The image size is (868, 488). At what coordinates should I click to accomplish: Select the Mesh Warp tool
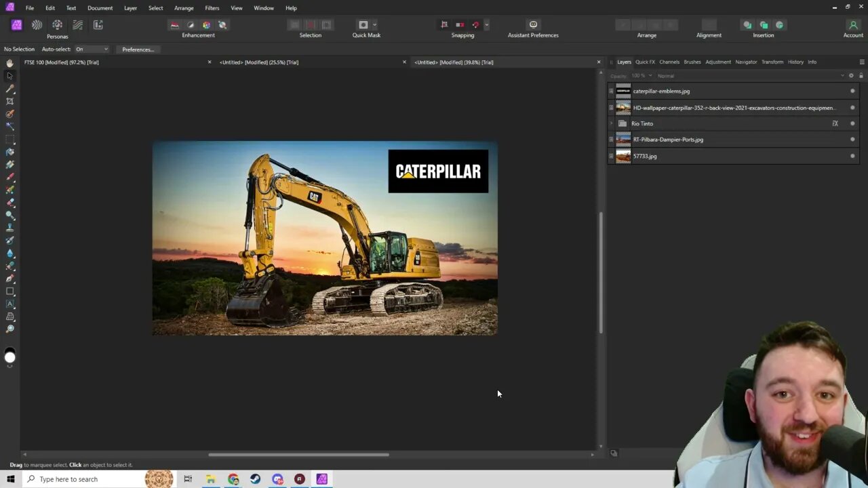pos(9,317)
